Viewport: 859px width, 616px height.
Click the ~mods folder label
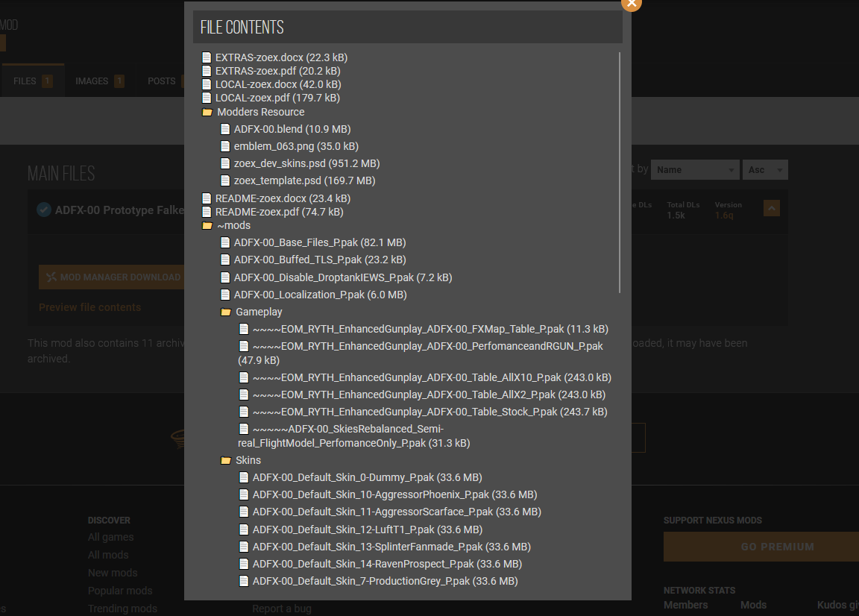click(x=234, y=225)
